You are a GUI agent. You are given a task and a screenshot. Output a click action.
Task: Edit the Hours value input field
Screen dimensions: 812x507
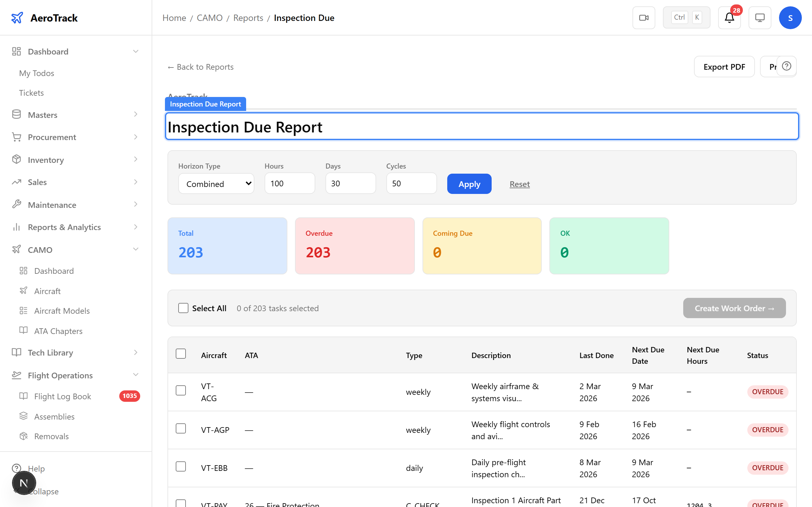click(289, 183)
